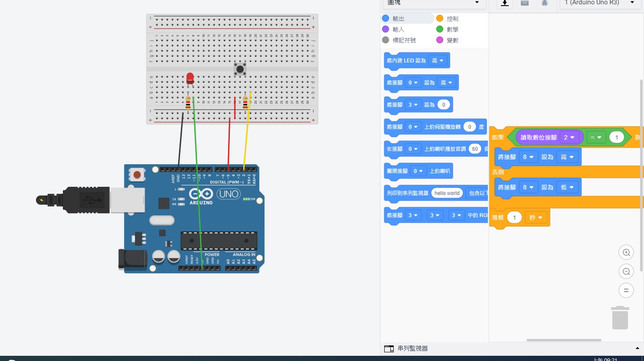Choose the 數學 math block category
The width and height of the screenshot is (644, 361).
[x=452, y=29]
